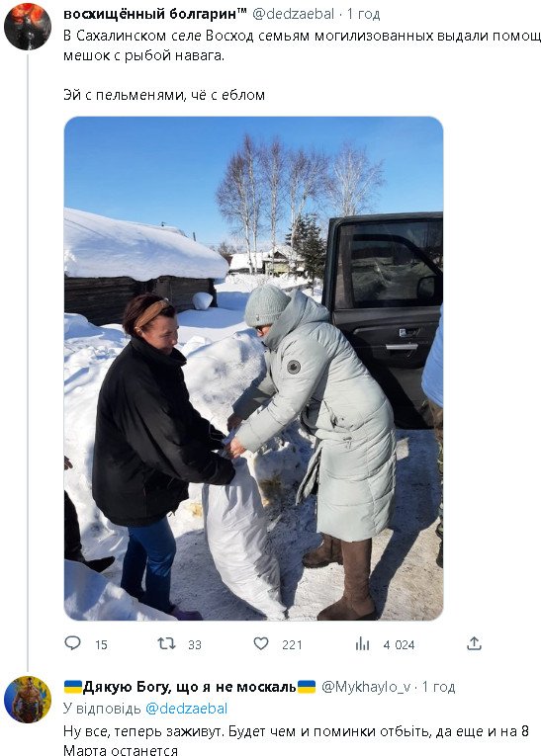Viewport: 541px width, 756px height.
Task: Click the reply speech bubble icon
Action: [72, 643]
